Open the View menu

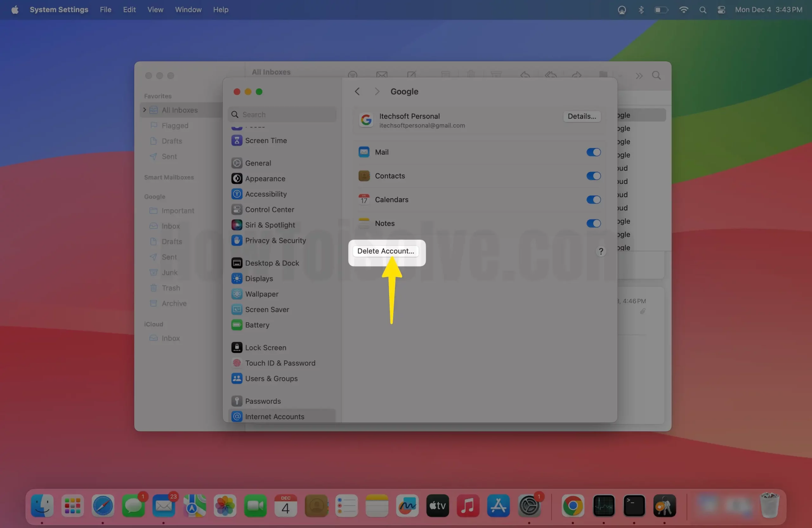click(155, 10)
